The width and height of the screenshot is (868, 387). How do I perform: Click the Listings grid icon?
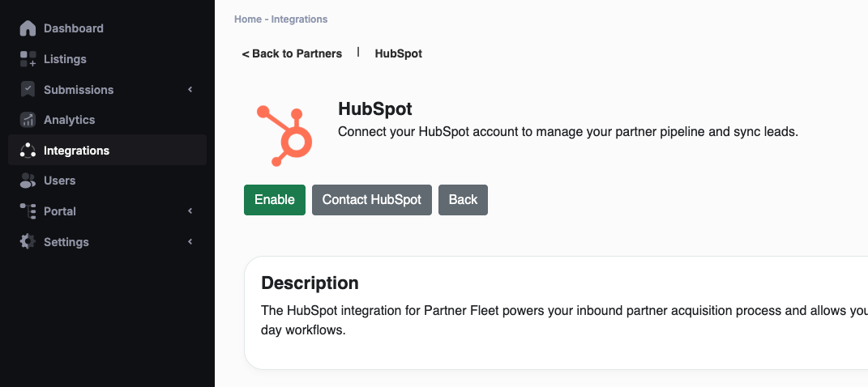[28, 59]
